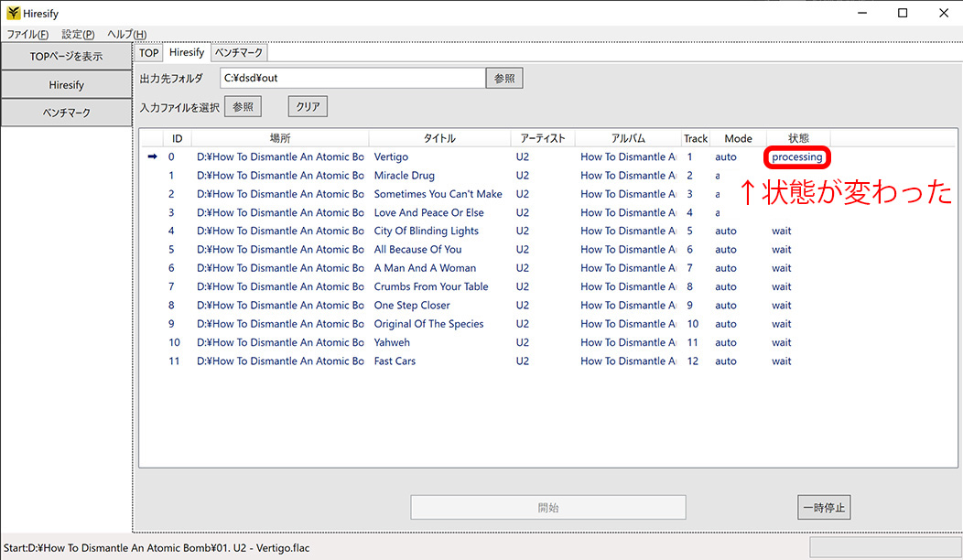The image size is (963, 560).
Task: Switch to the TOP tab
Action: [148, 53]
